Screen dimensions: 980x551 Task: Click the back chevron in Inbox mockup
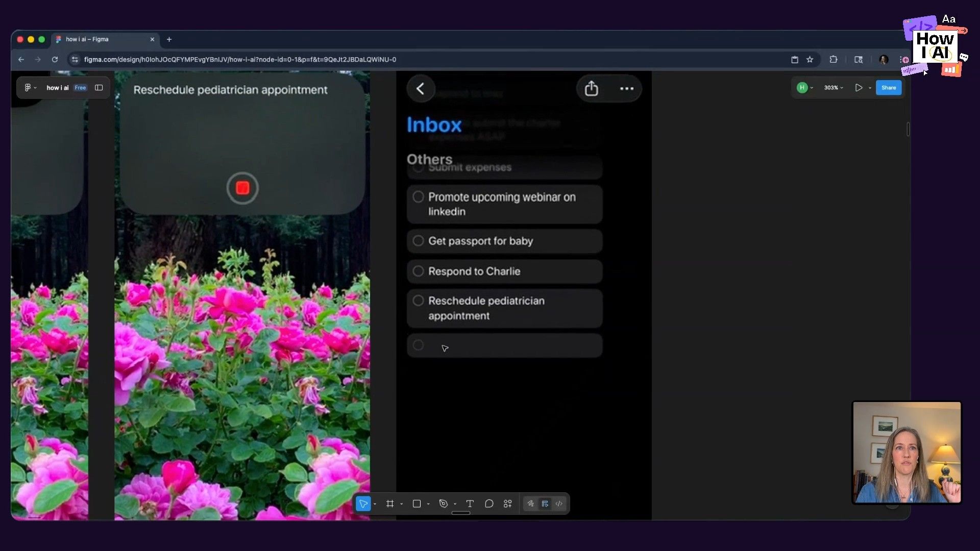pyautogui.click(x=421, y=89)
